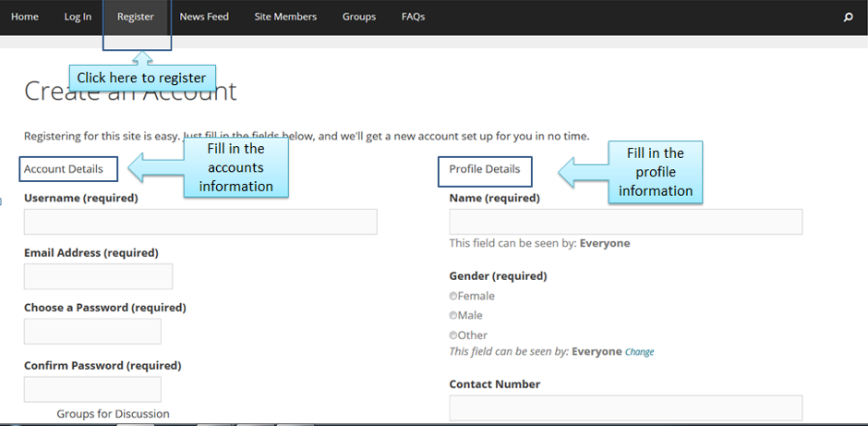Click the Choose a Password field
The image size is (868, 426).
pos(92,331)
